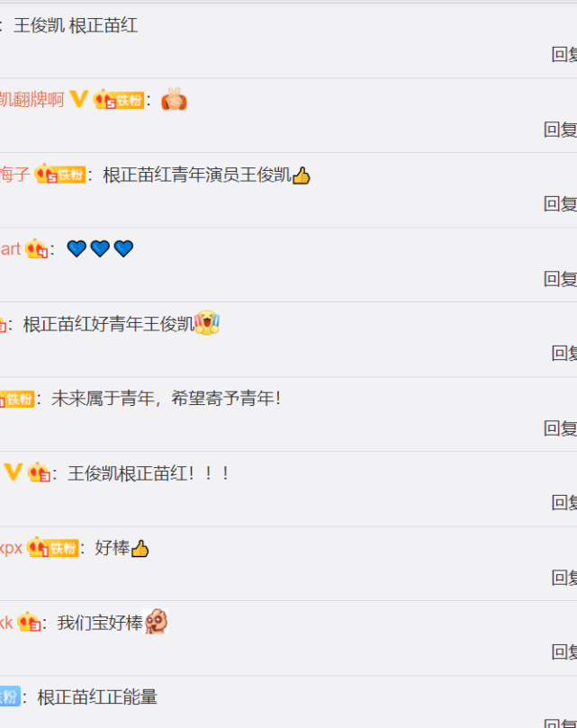
Task: Click the orange V verified badge beside 凯翻牌啊
Action: [78, 99]
